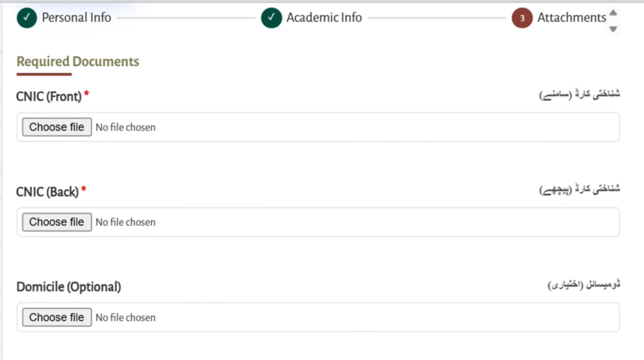
Task: Click the Required Documents heading
Action: 77,62
